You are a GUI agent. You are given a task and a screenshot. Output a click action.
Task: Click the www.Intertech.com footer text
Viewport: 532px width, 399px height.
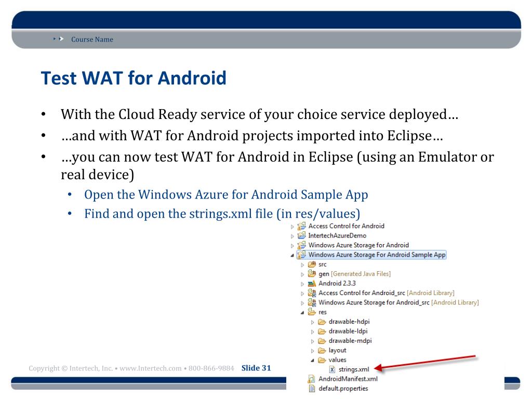point(150,368)
